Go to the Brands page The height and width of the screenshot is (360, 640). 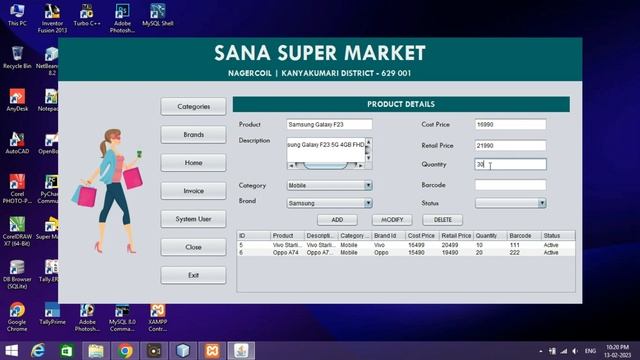click(193, 135)
